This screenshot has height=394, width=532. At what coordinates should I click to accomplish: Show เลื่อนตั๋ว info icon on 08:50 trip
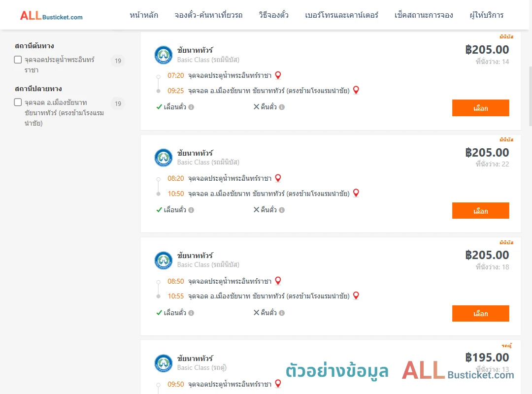click(x=191, y=313)
